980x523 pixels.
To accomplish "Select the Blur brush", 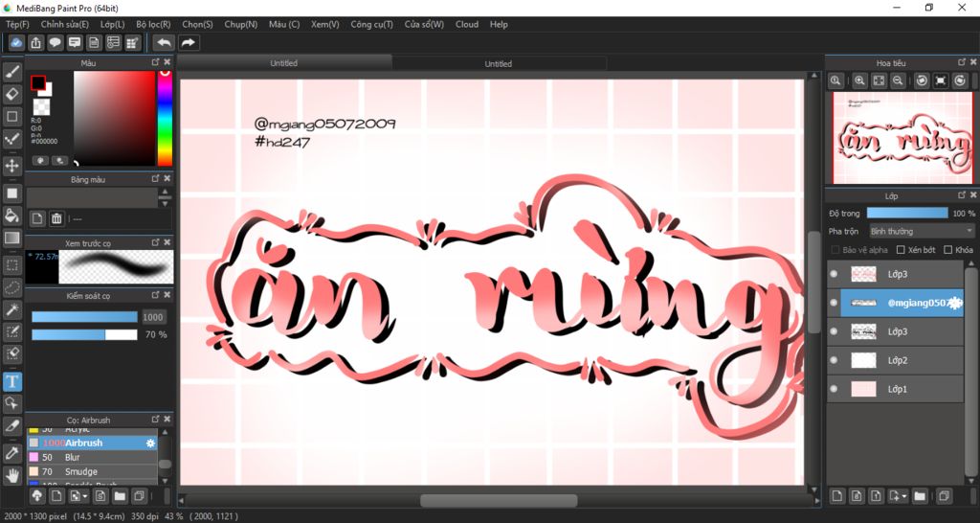I will 92,457.
